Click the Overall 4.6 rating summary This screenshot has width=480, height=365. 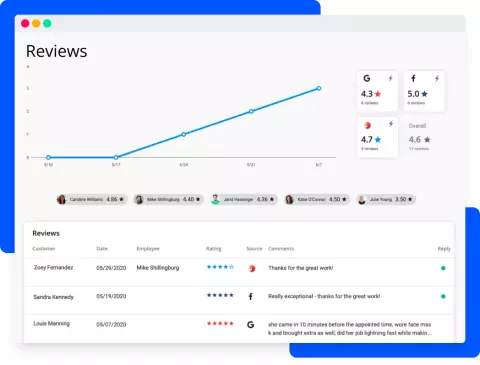[419, 137]
